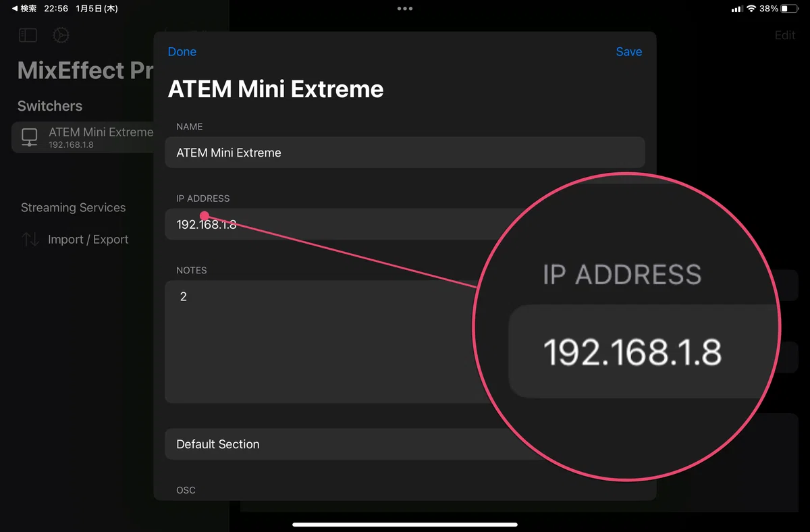Tap the multitasking three-dots control

[x=405, y=9]
